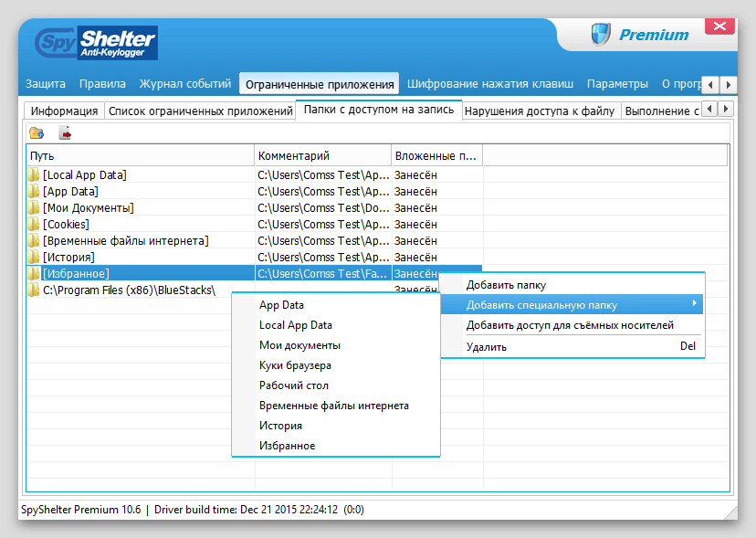Screen dimensions: 756x538
Task: Click the SpyShelter Anti-Keylogger logo
Action: coord(97,43)
